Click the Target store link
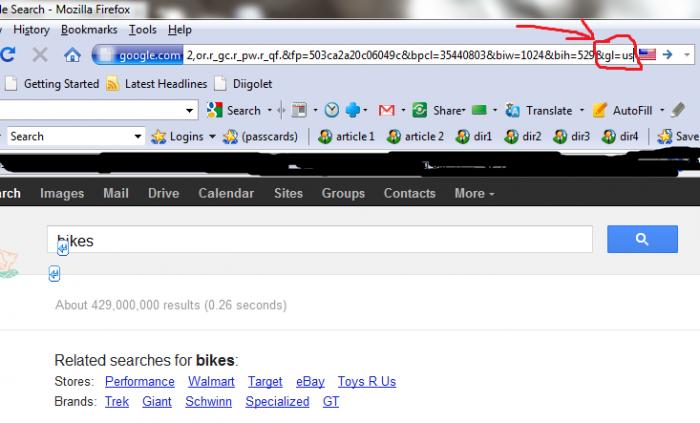This screenshot has height=423, width=700. tap(265, 382)
